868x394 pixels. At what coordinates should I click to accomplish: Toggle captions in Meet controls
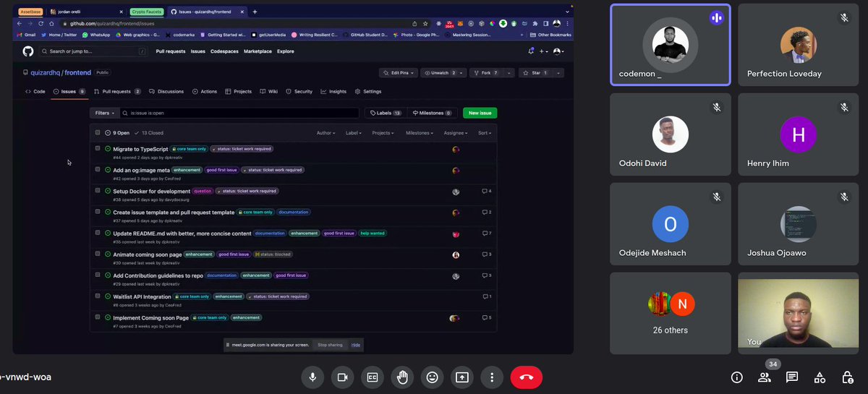tap(373, 377)
